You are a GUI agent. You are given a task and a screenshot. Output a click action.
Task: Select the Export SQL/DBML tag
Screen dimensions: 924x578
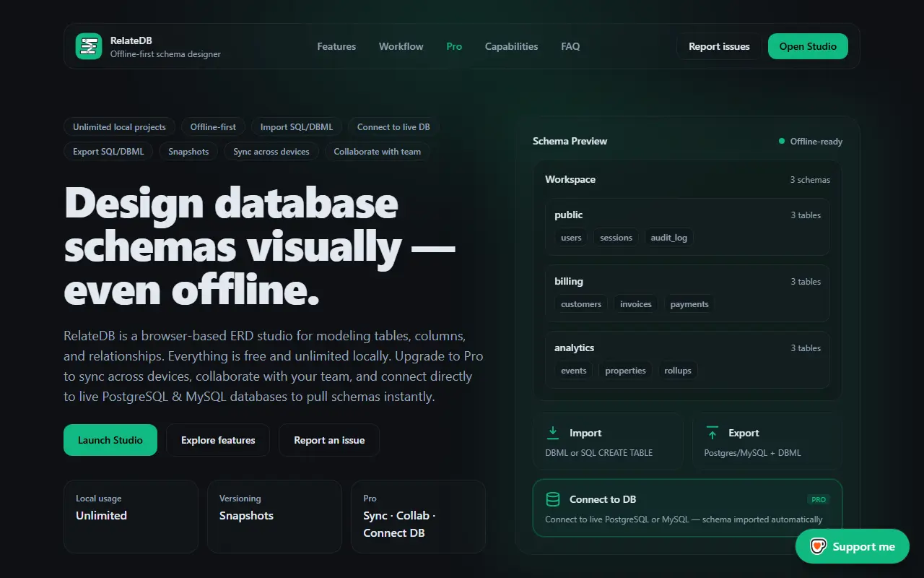pos(108,152)
